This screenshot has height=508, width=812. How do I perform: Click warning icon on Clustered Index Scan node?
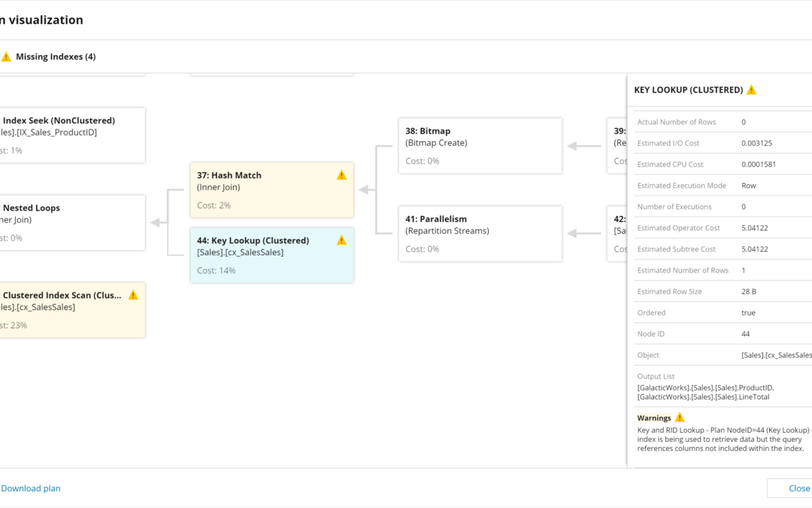coord(133,295)
